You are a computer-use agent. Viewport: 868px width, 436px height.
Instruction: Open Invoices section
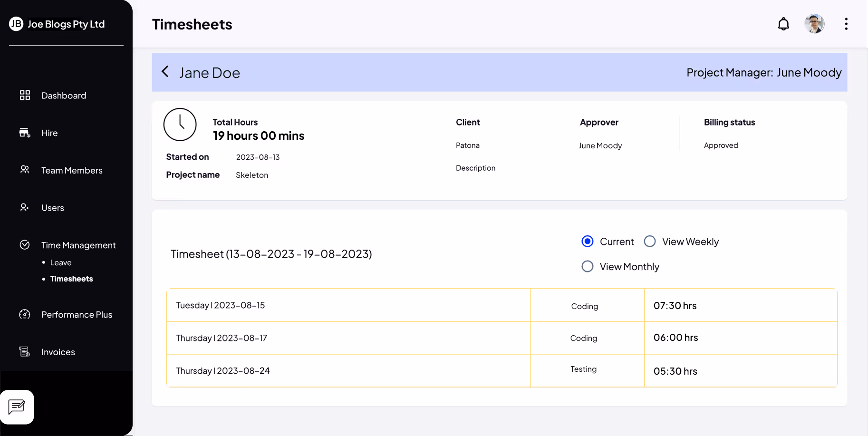(58, 352)
